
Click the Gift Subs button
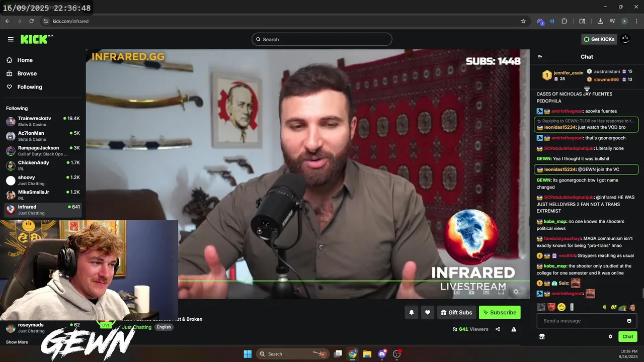(x=456, y=312)
